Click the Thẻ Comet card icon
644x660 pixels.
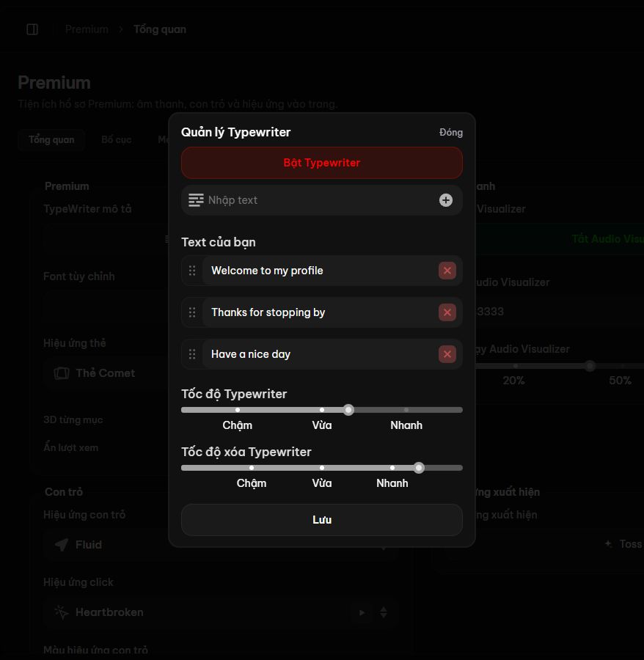coord(62,373)
